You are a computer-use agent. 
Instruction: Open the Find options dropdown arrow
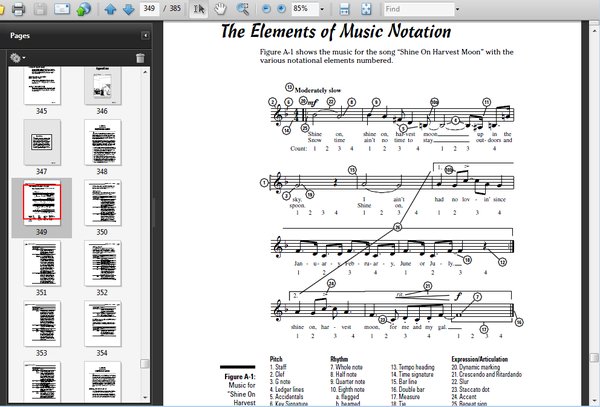(457, 9)
